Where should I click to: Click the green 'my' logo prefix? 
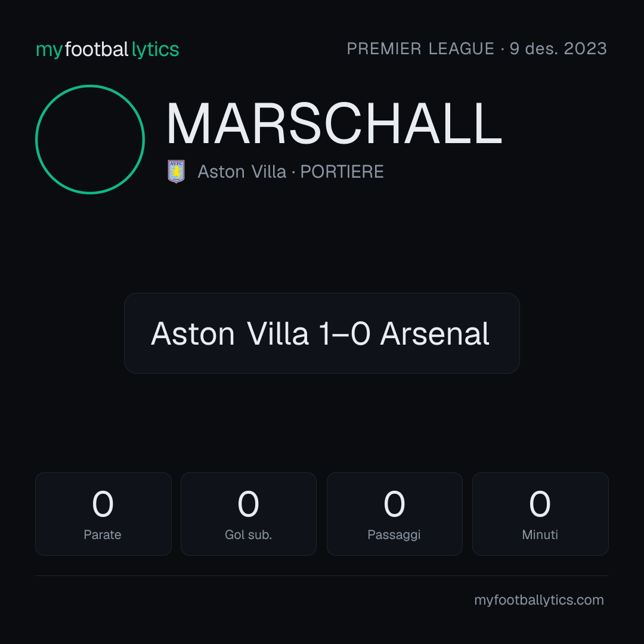coord(49,50)
